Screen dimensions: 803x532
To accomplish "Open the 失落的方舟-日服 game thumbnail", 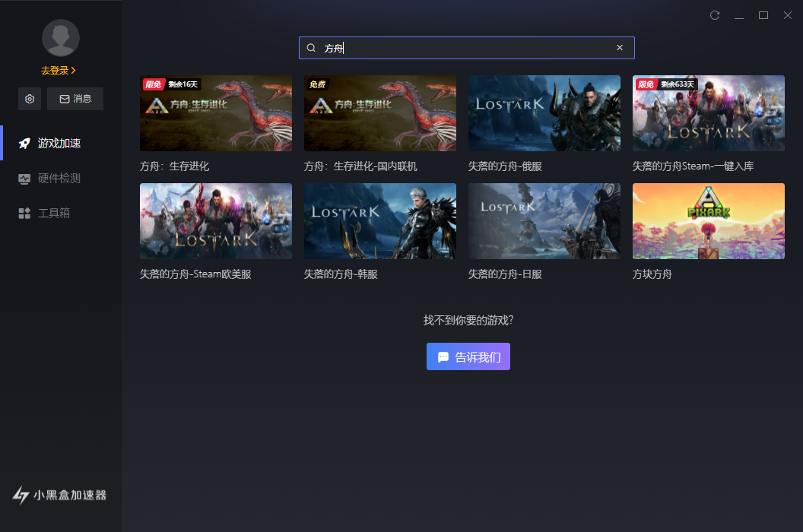I will [x=544, y=221].
